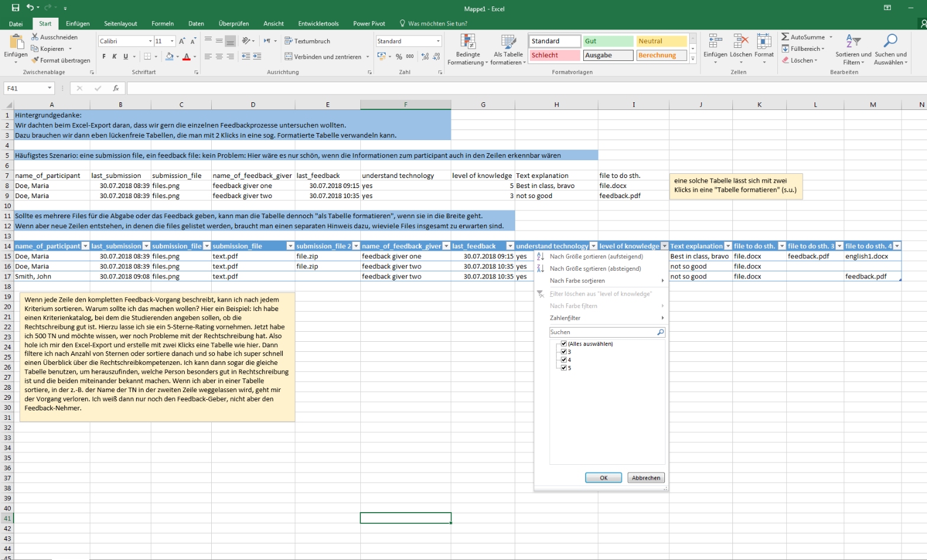The height and width of the screenshot is (560, 927).
Task: Expand name_of_participant column filter dropdown
Action: (x=85, y=246)
